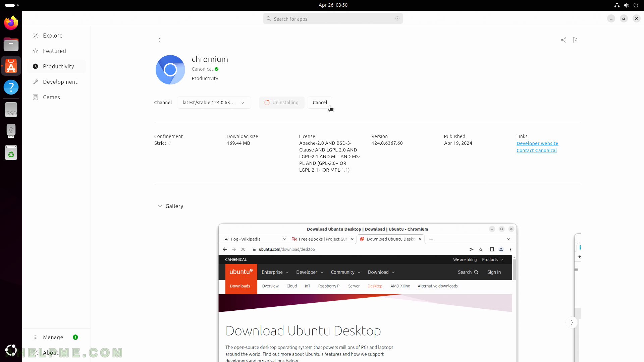Click the Strict confinement shield icon
Viewport: 644px width, 362px height.
[x=169, y=143]
